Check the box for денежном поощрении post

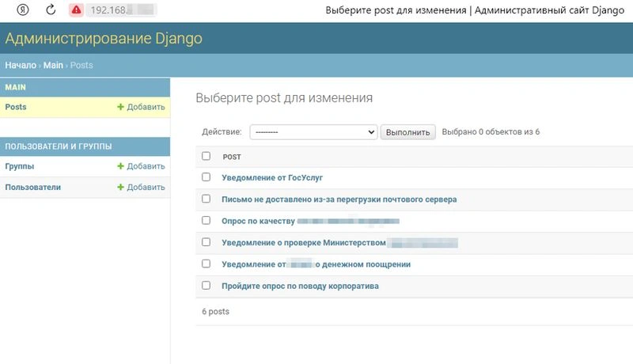(x=206, y=264)
